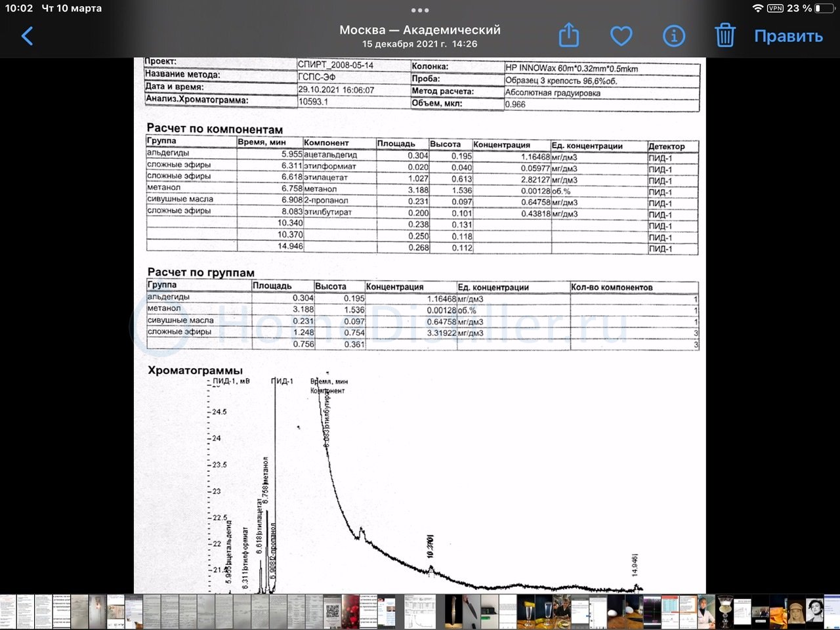Tap the Править edit button

click(788, 36)
